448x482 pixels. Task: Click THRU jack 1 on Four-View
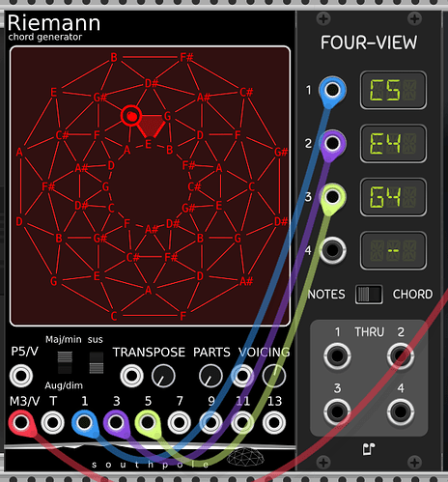coord(337,356)
